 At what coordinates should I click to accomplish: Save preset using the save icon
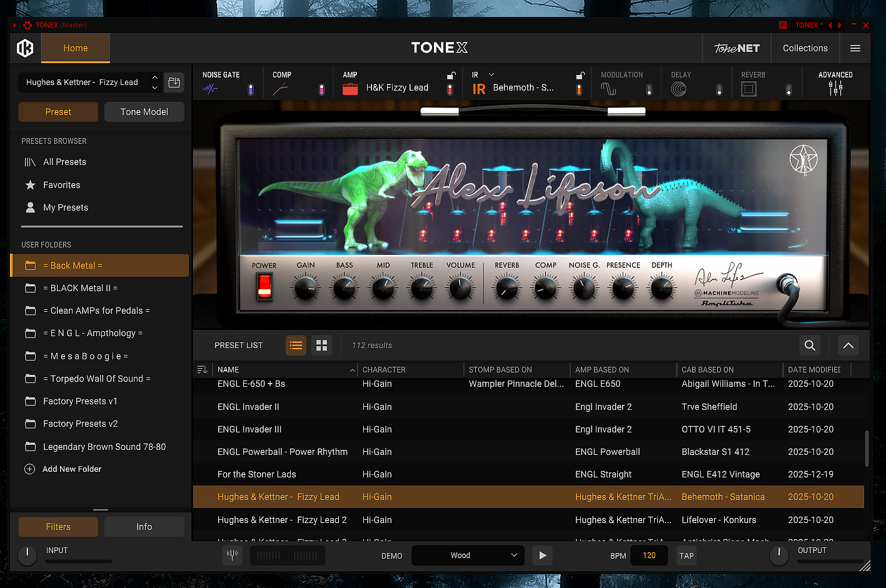174,82
